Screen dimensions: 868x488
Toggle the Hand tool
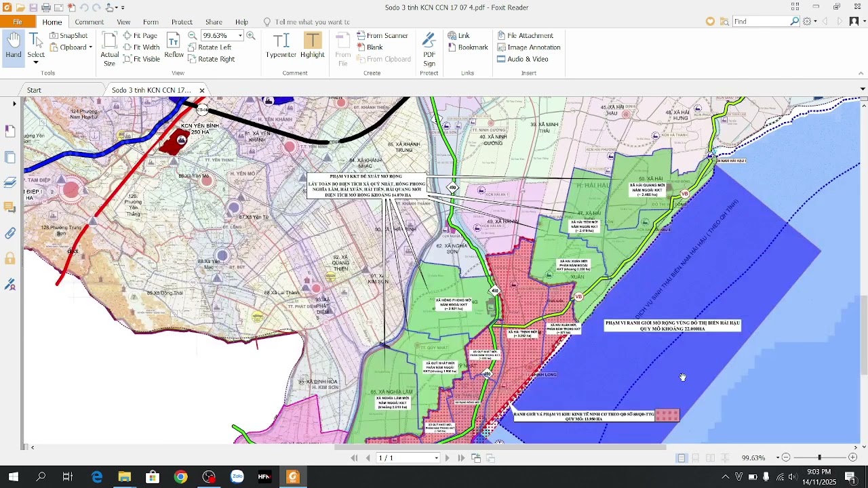14,47
